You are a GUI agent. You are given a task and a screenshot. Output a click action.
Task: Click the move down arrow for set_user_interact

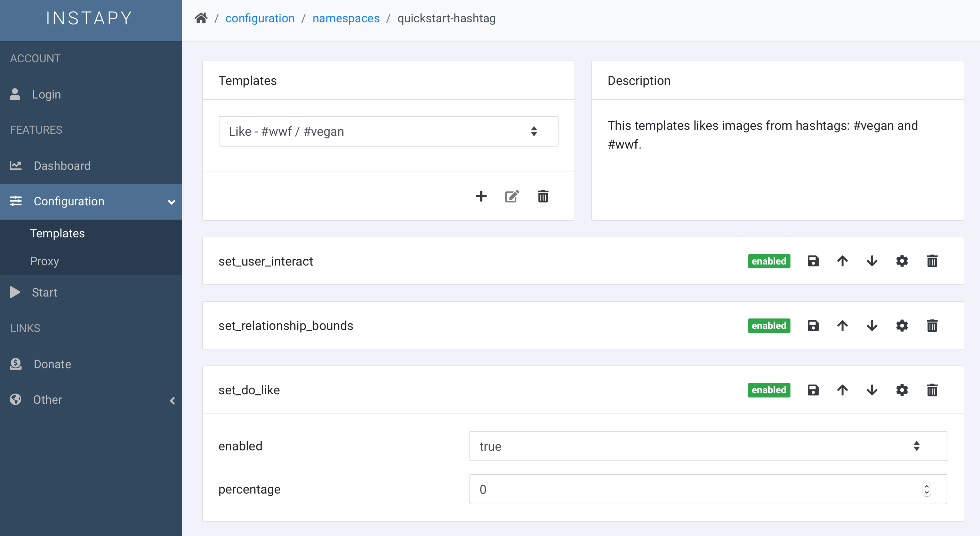click(x=872, y=261)
